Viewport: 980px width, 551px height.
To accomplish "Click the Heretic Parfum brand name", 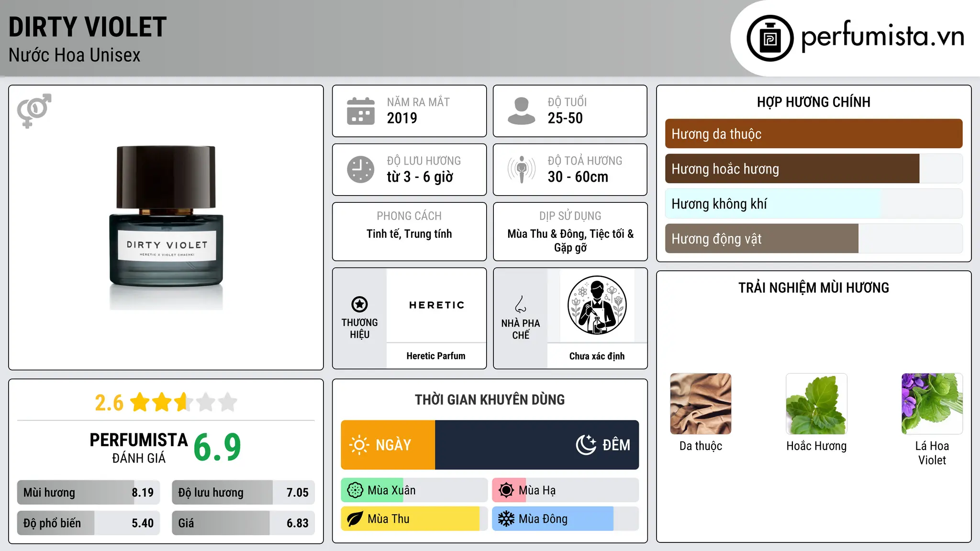I will point(436,356).
